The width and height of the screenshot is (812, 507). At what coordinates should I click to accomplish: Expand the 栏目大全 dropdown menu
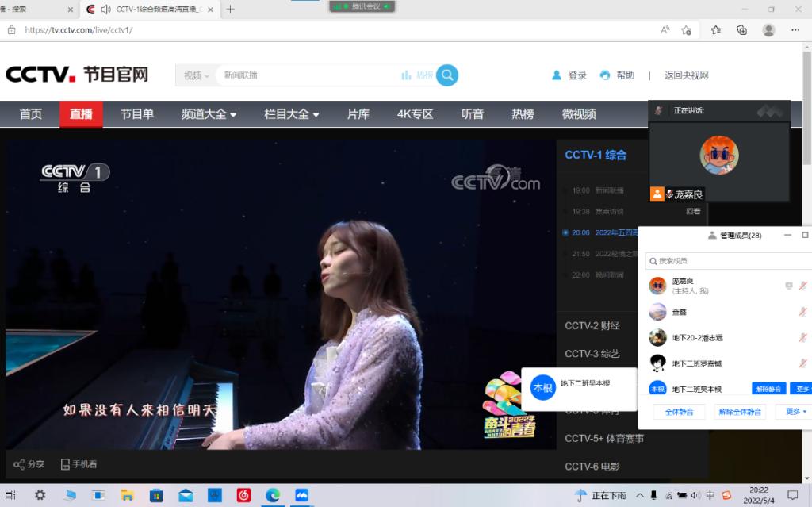pyautogui.click(x=292, y=114)
